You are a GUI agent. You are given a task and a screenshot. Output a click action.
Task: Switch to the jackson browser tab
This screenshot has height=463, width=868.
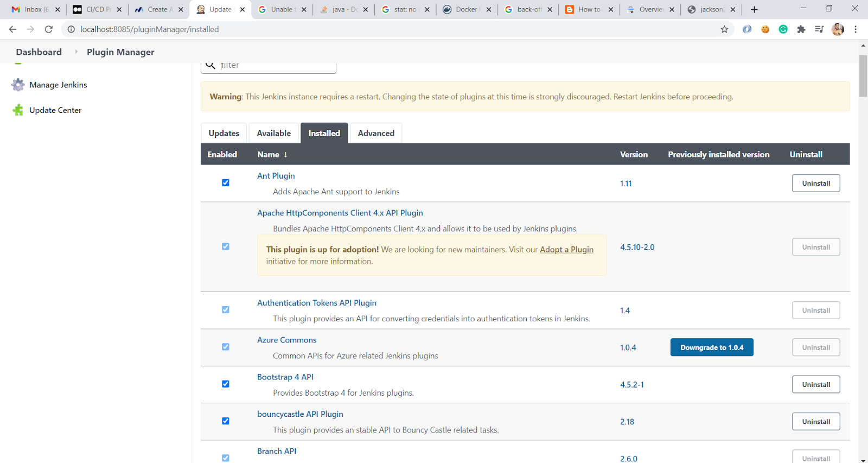tap(711, 9)
